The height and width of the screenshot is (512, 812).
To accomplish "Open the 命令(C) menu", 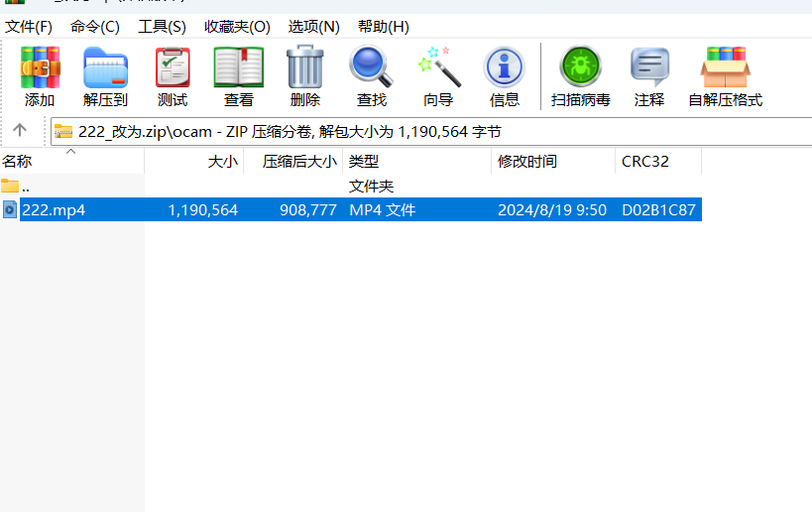I will click(x=95, y=27).
